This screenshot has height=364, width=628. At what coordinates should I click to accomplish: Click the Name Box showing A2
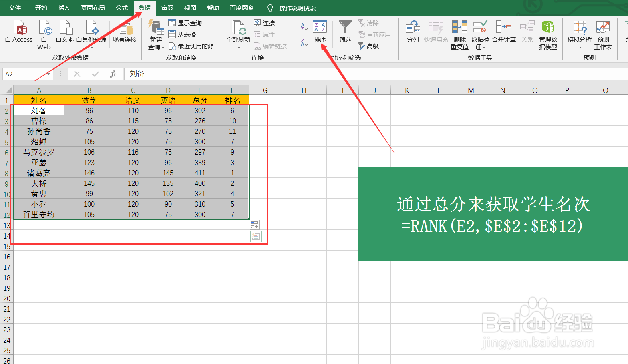point(25,74)
